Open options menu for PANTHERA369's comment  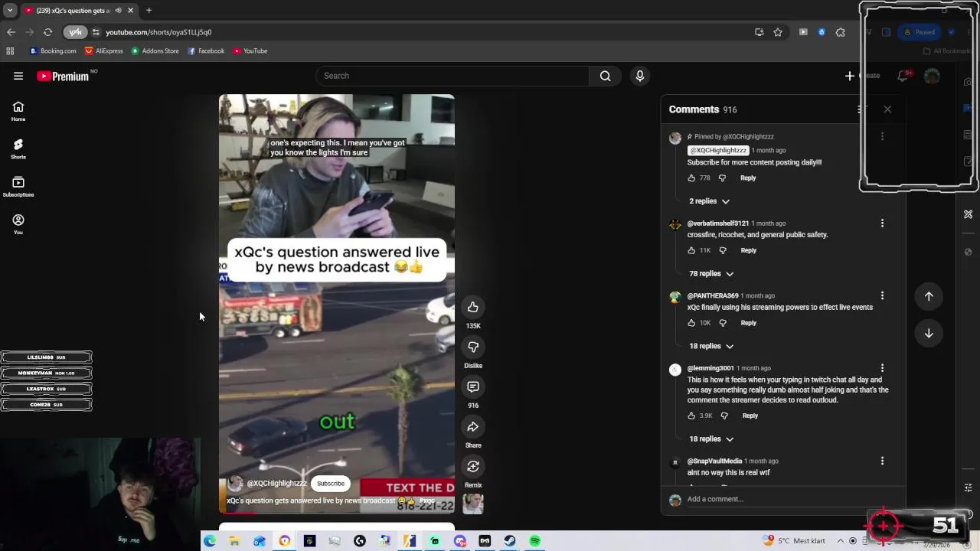pyautogui.click(x=882, y=295)
